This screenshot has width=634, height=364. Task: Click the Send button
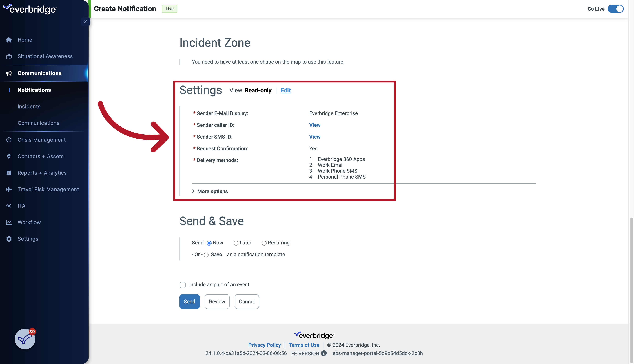[189, 301]
